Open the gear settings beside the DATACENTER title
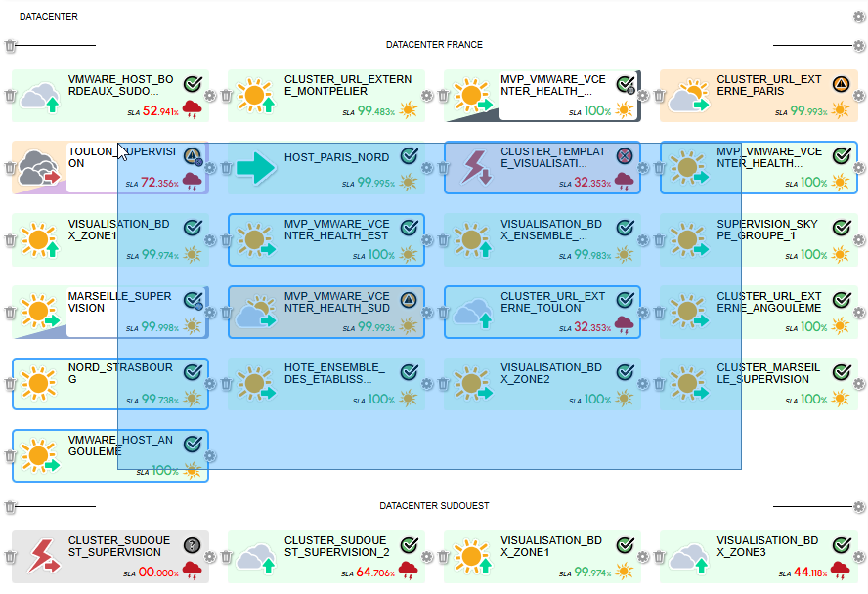 pyautogui.click(x=859, y=17)
